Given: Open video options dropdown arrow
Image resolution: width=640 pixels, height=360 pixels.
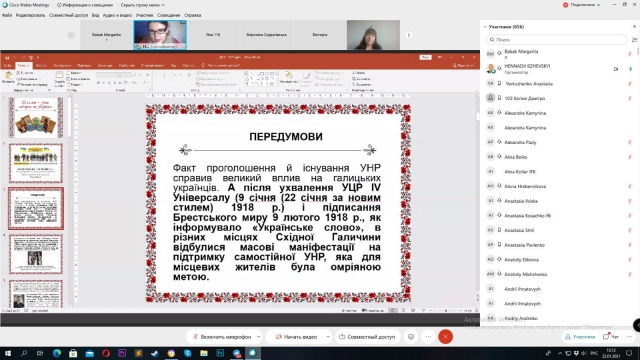Looking at the screenshot, I should [x=328, y=337].
